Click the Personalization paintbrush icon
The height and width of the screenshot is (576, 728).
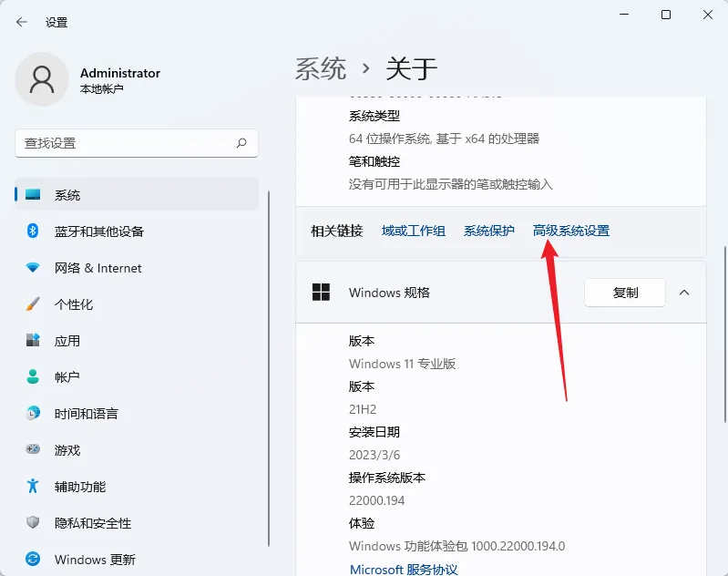point(33,303)
